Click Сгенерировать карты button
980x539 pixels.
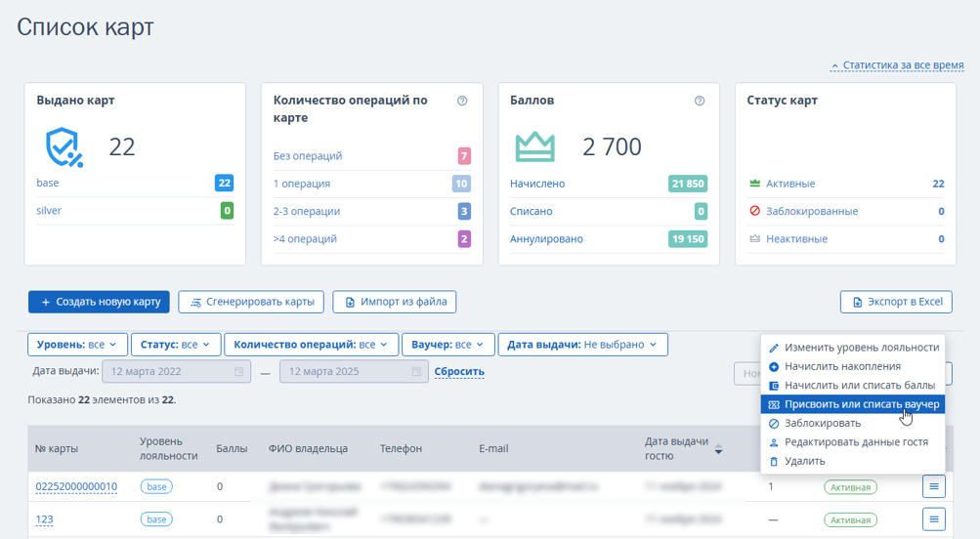click(x=251, y=302)
